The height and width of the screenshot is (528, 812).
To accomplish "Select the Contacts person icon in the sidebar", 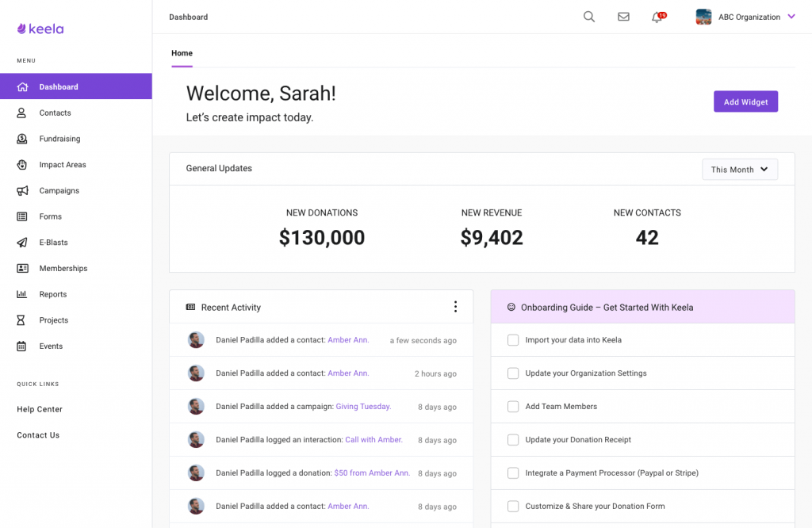I will point(22,113).
